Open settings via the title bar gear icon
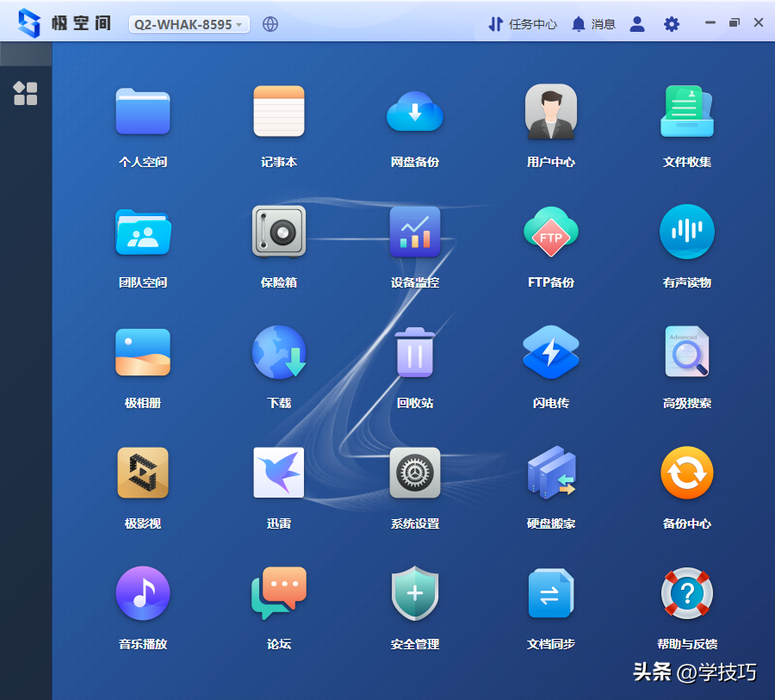Screen dimensions: 775x700 [x=671, y=24]
